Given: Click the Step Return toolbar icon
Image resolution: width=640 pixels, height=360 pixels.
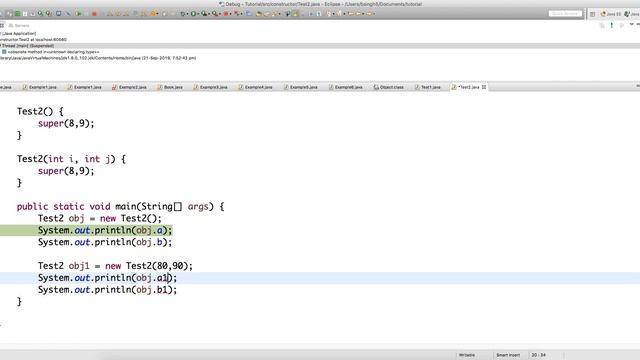Looking at the screenshot, I should (126, 13).
